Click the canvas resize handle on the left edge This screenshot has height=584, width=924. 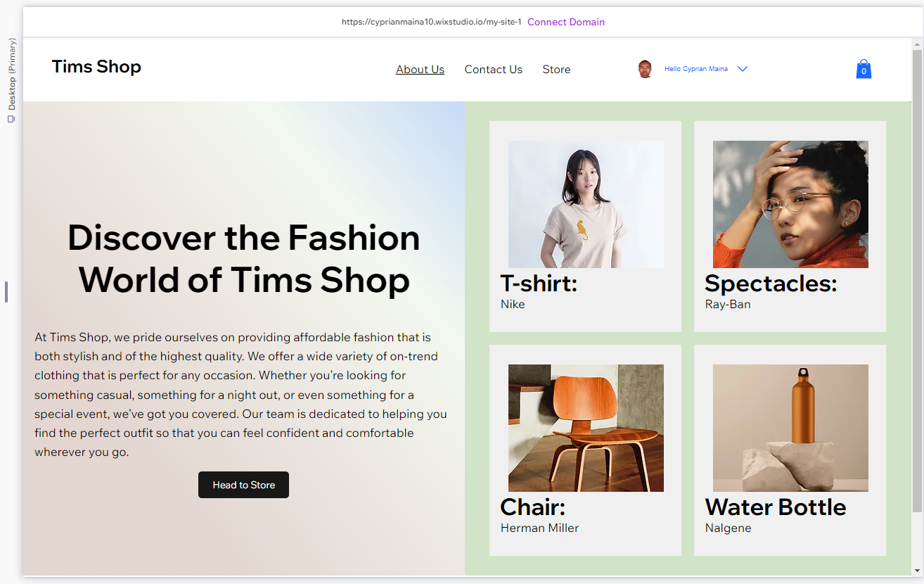pyautogui.click(x=6, y=292)
